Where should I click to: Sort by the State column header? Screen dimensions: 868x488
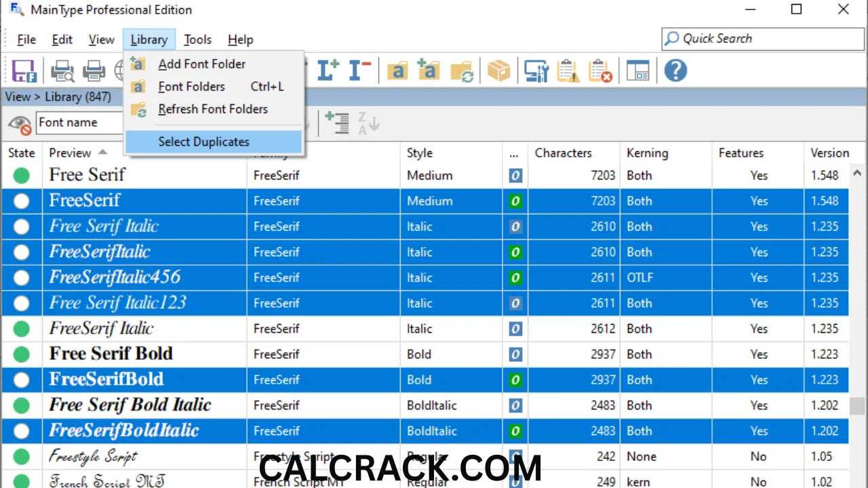click(x=22, y=153)
